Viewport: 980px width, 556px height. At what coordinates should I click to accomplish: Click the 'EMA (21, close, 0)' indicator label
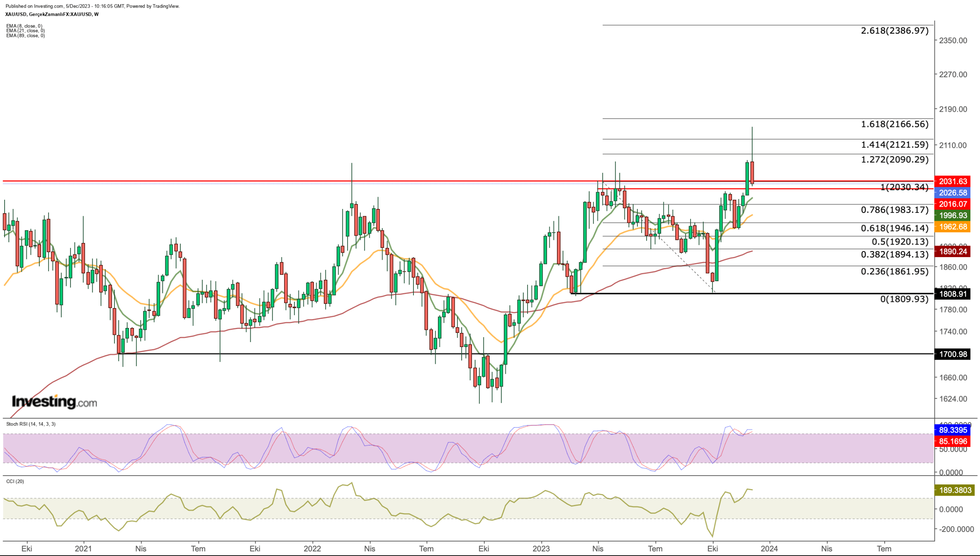(x=25, y=31)
